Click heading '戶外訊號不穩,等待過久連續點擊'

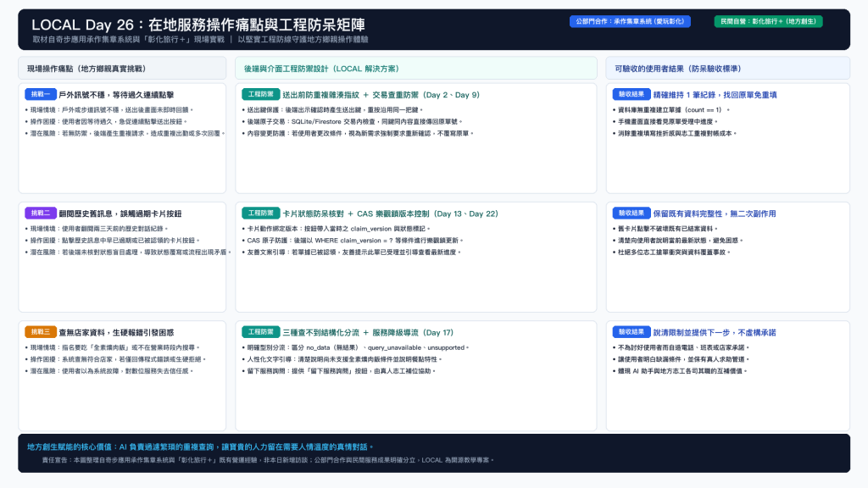[116, 95]
